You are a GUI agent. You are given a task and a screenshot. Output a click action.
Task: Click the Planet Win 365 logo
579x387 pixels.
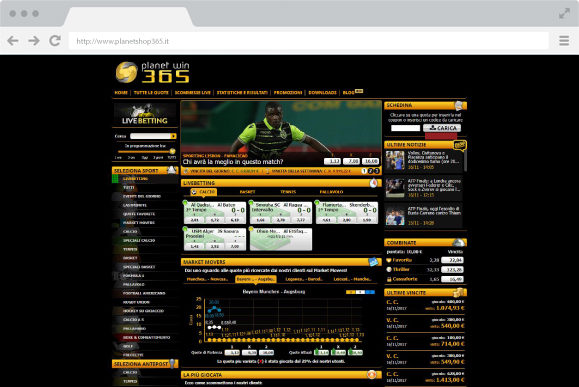[153, 72]
